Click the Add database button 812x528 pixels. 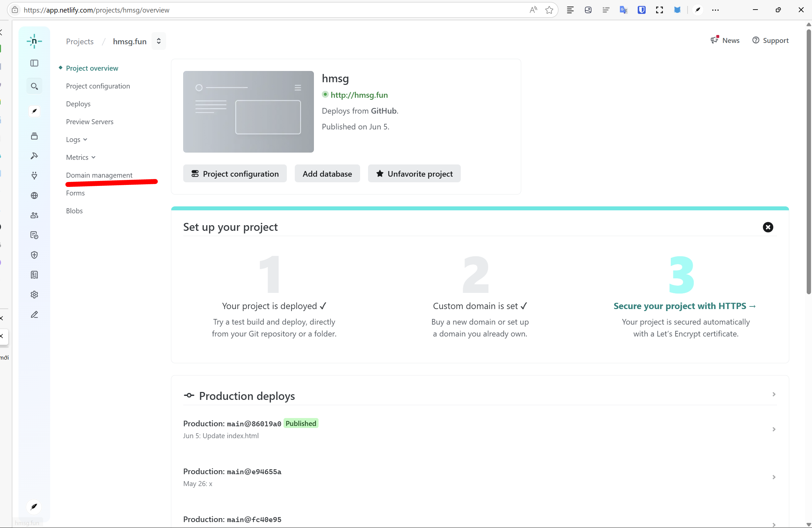click(x=327, y=174)
